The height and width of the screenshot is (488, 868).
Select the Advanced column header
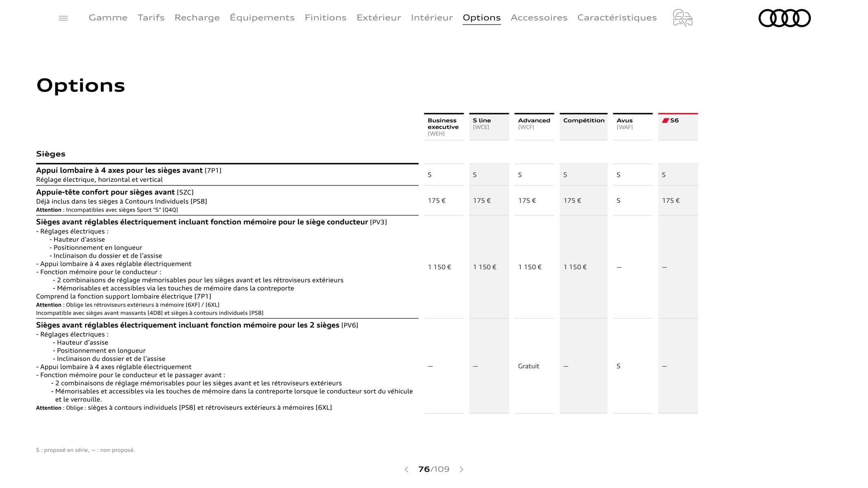(534, 126)
